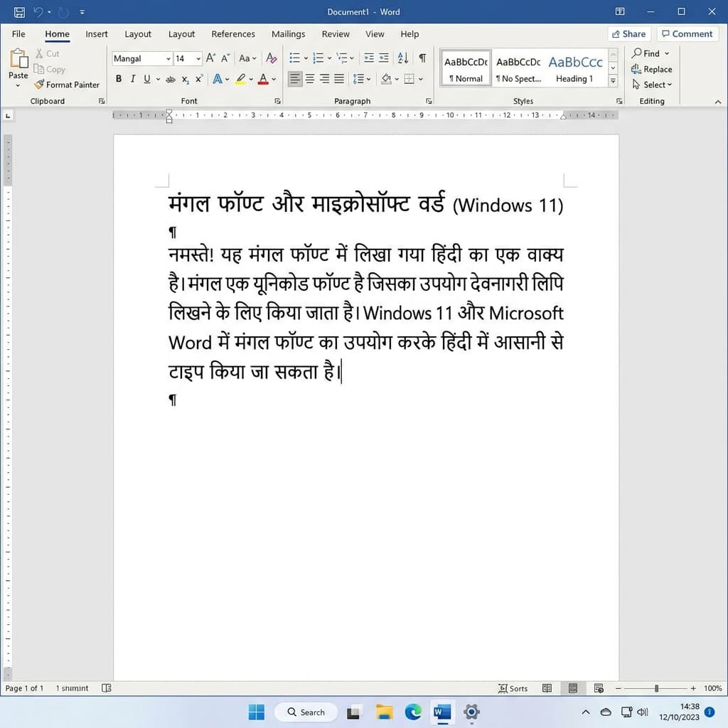Open Text Effects and Typography
Viewport: 728px width, 728px height.
coord(218,80)
